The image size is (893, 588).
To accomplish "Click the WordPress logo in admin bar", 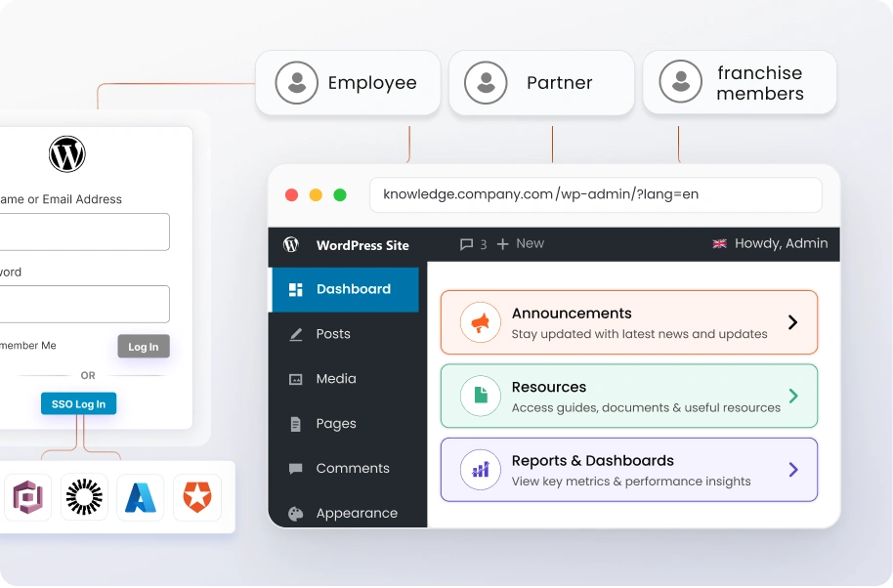I will [x=291, y=245].
